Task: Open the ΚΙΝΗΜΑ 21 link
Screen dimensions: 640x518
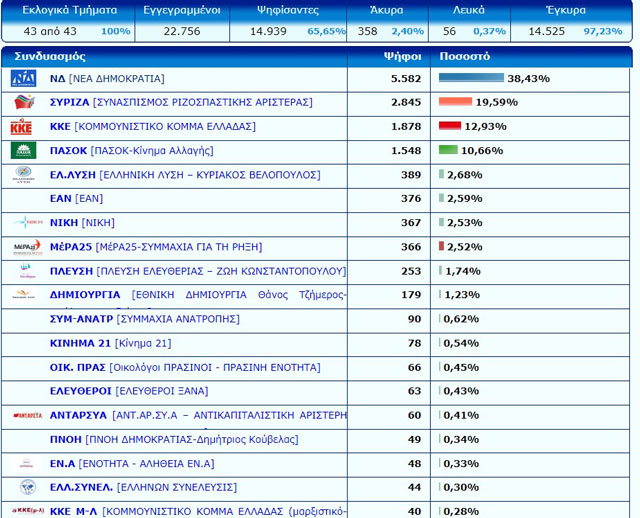Action: (111, 343)
